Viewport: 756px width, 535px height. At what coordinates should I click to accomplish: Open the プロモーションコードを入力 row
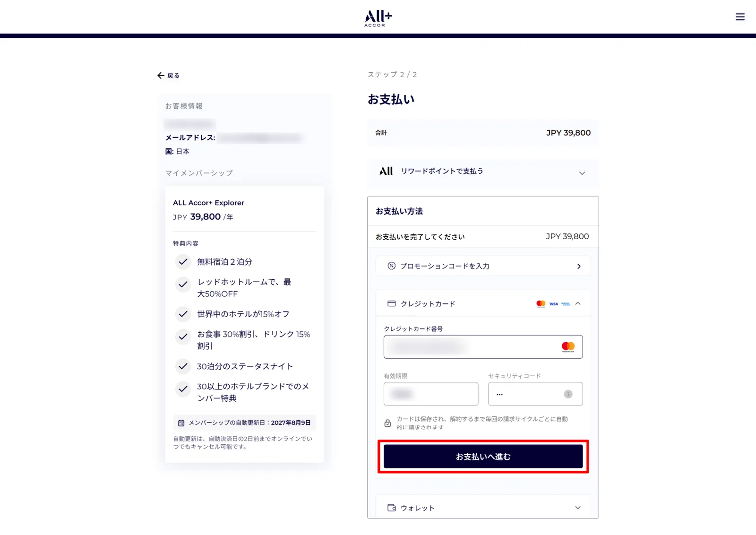(x=483, y=266)
